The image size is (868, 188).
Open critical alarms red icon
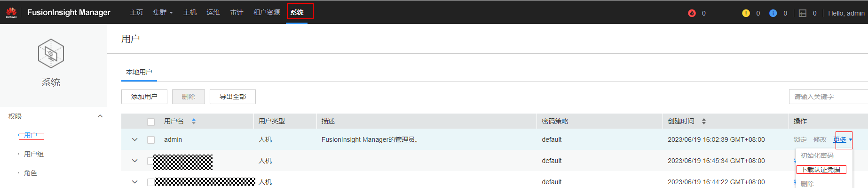pos(692,13)
